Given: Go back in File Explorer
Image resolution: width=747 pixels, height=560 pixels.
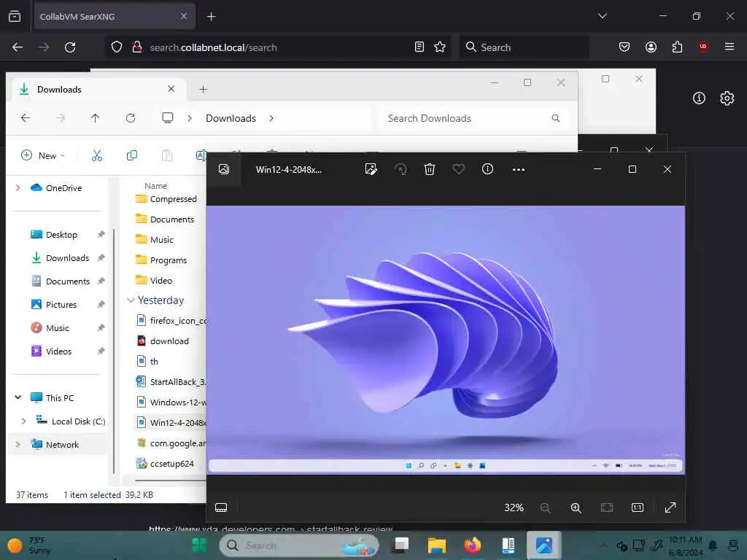Looking at the screenshot, I should tap(26, 118).
